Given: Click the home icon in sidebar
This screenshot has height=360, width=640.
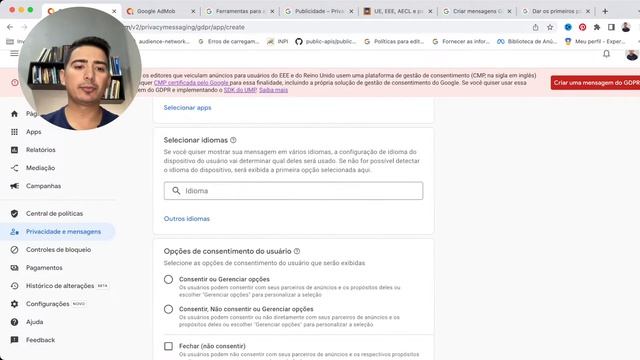Looking at the screenshot, I should click(14, 113).
